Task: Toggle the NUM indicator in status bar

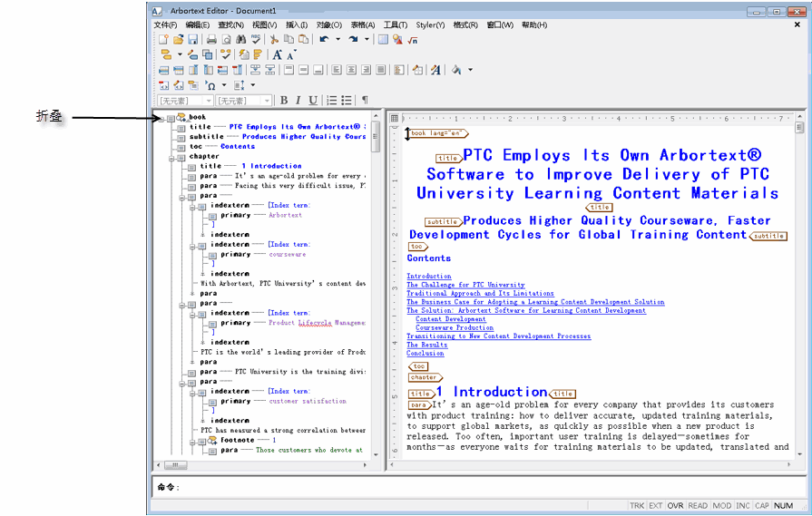Action: pyautogui.click(x=784, y=506)
